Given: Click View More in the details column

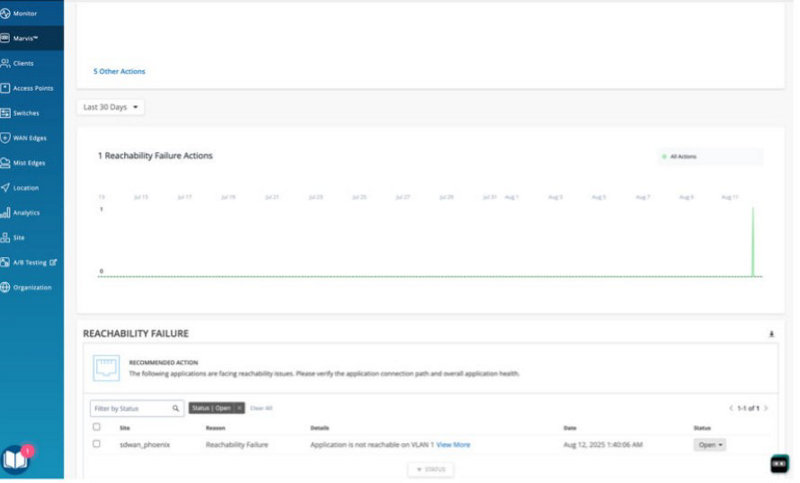Looking at the screenshot, I should point(453,445).
